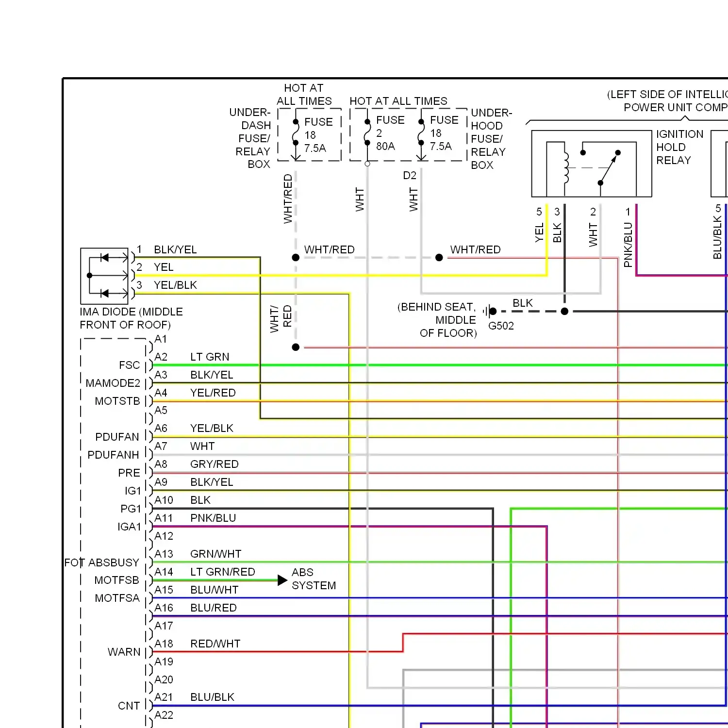Click the A5 pin label
728x728 pixels.
(161, 410)
